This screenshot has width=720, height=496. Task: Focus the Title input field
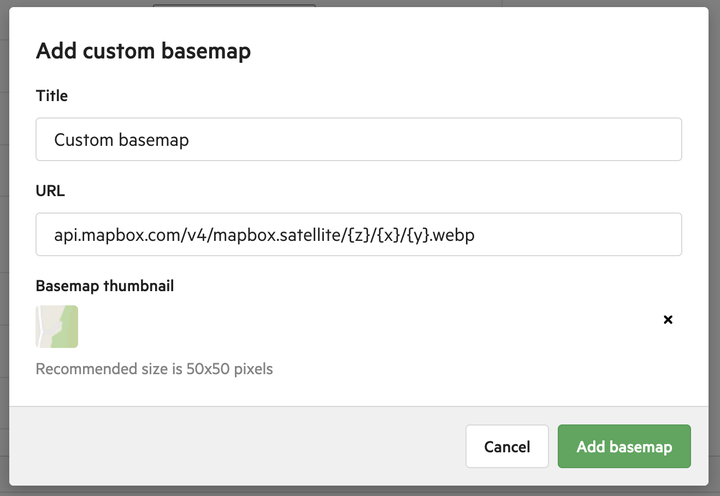(359, 139)
